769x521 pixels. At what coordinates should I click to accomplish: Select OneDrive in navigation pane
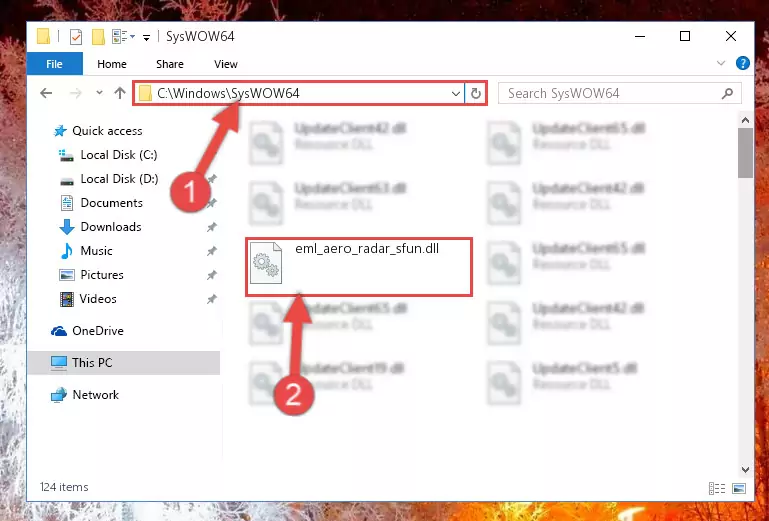[x=98, y=331]
